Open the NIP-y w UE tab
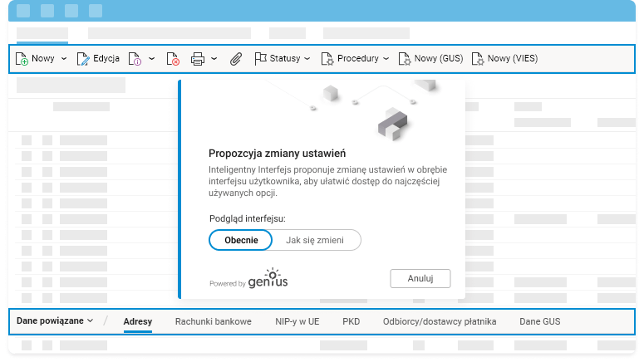The image size is (644, 362). click(x=297, y=320)
